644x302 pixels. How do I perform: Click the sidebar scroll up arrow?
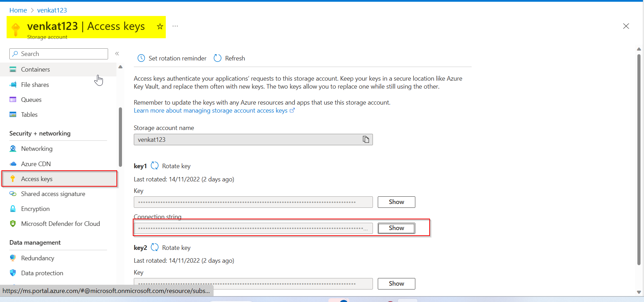coord(121,67)
